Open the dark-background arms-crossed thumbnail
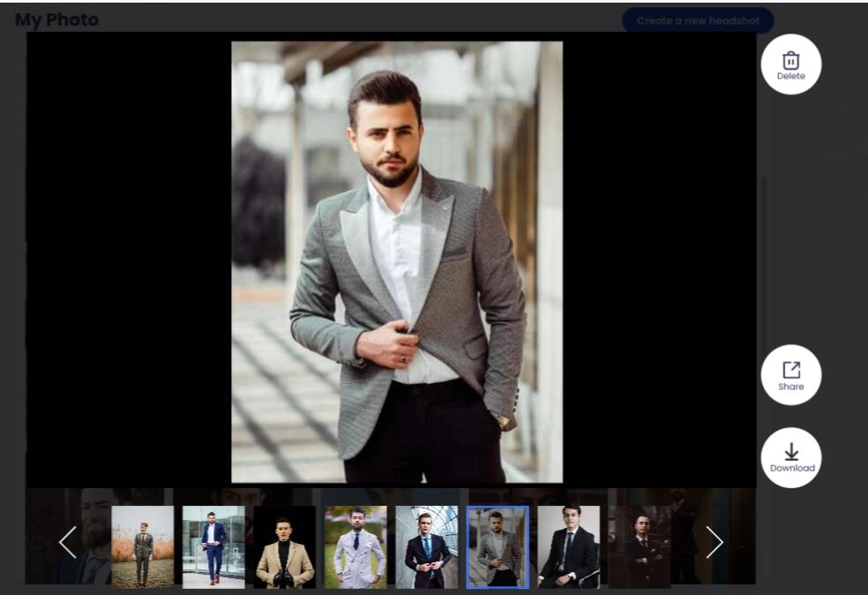Screen dimensions: 868x595 [640, 546]
